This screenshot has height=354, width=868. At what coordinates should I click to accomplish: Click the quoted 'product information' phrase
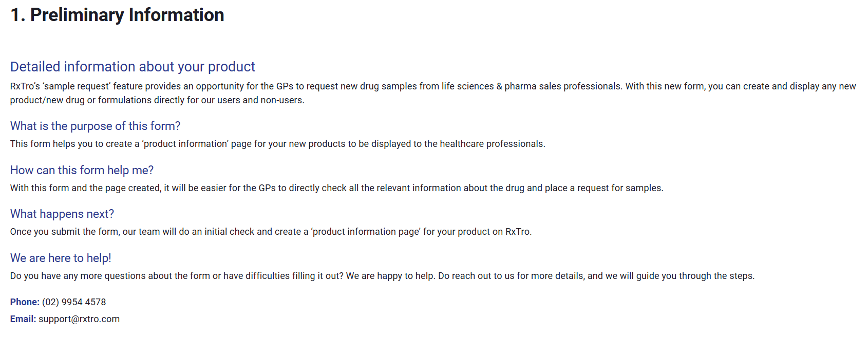pyautogui.click(x=185, y=144)
